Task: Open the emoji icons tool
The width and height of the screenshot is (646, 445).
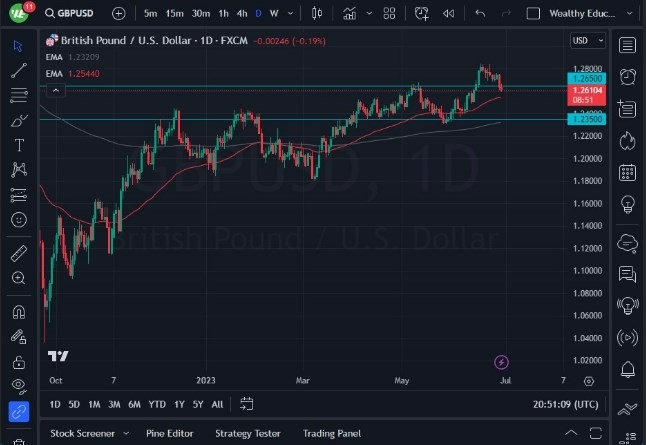Action: pyautogui.click(x=19, y=219)
